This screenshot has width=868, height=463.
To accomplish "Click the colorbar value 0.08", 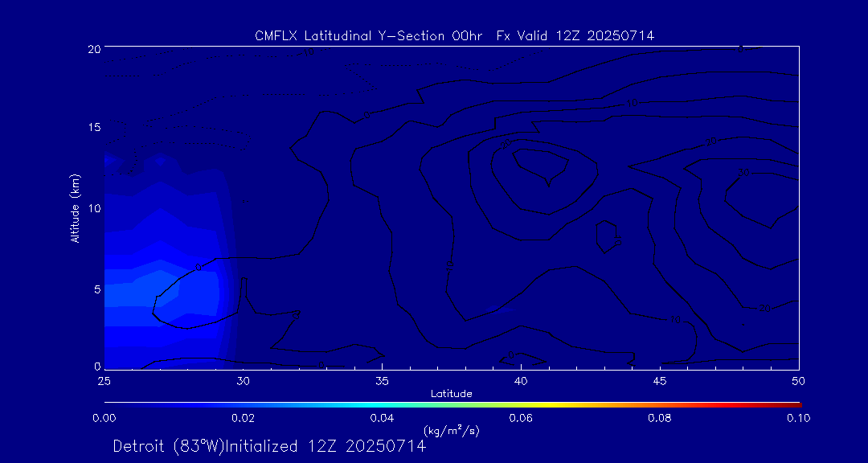I will [660, 418].
